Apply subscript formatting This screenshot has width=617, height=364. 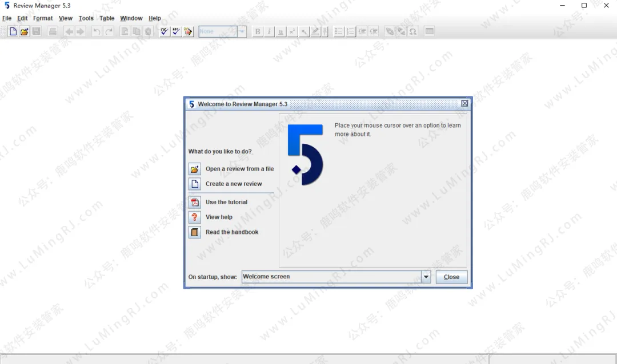(304, 31)
